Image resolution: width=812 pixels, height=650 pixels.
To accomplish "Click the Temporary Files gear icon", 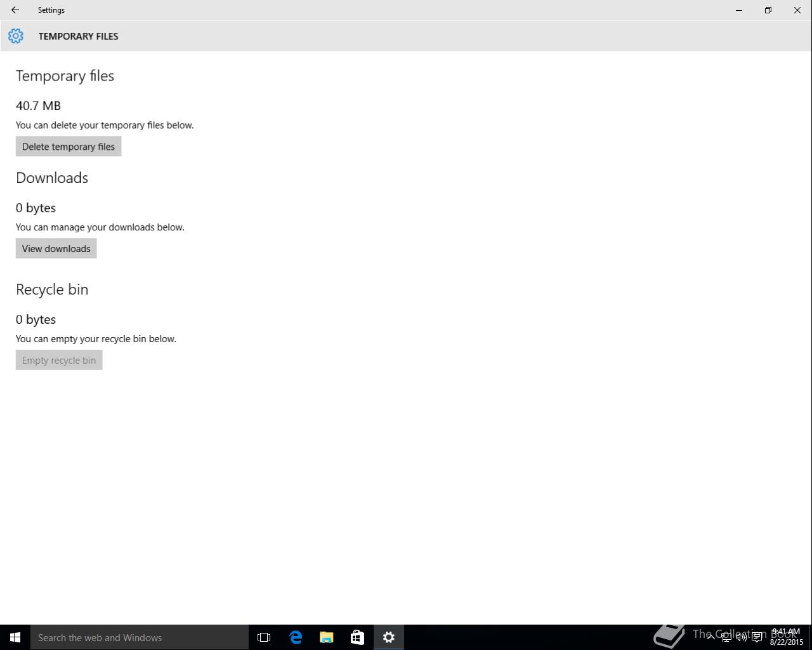I will coord(16,36).
